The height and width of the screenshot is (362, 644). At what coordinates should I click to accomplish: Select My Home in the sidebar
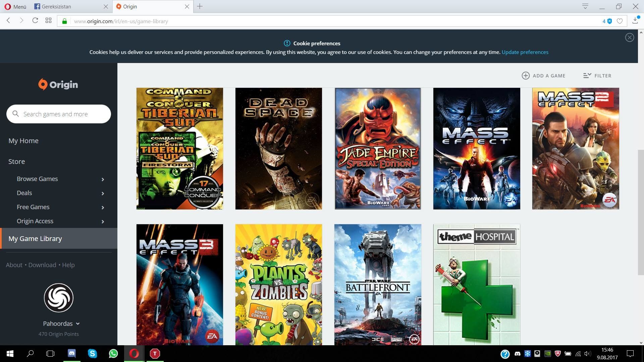point(23,141)
